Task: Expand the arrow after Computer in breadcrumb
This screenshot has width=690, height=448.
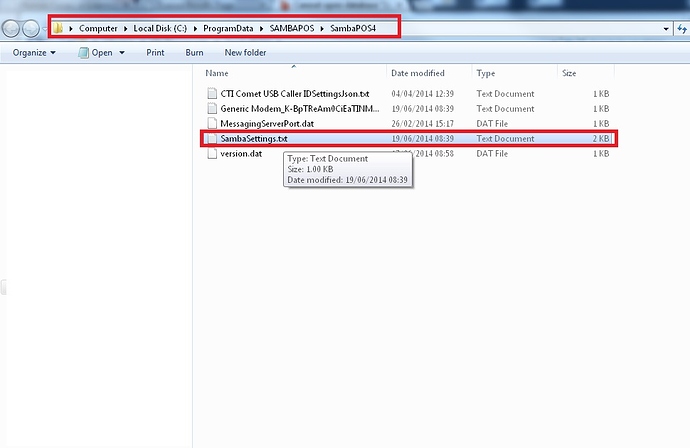Action: (x=125, y=29)
